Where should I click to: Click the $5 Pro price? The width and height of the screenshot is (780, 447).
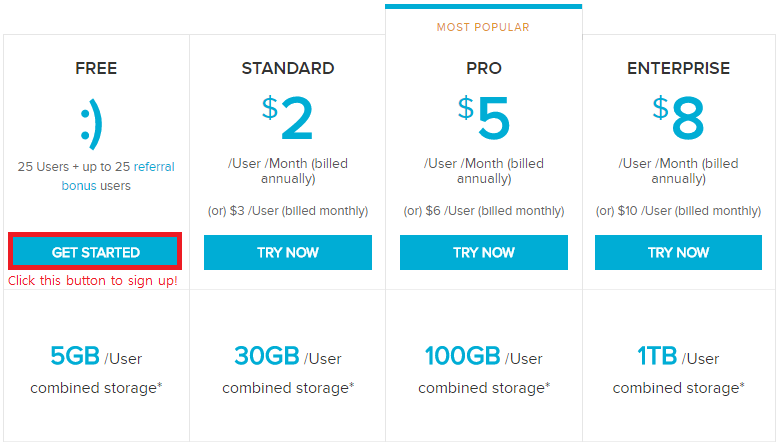click(x=485, y=120)
